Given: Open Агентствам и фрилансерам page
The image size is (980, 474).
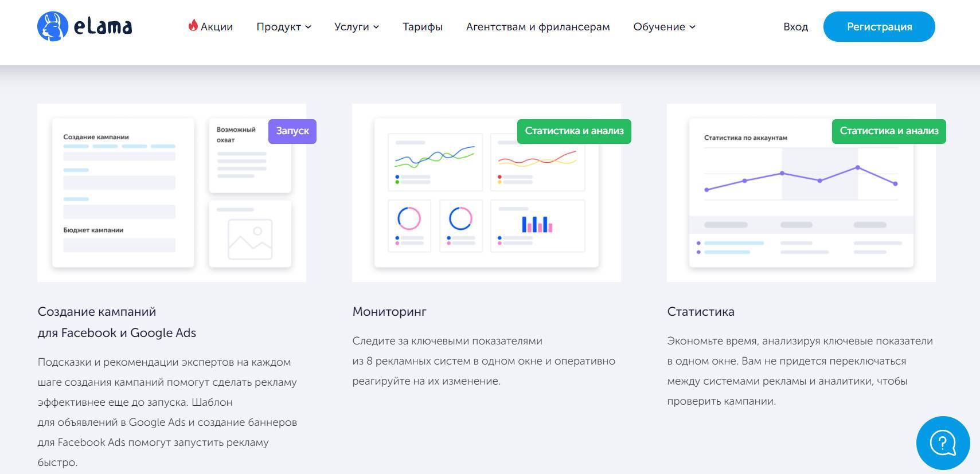Looking at the screenshot, I should click(x=538, y=27).
